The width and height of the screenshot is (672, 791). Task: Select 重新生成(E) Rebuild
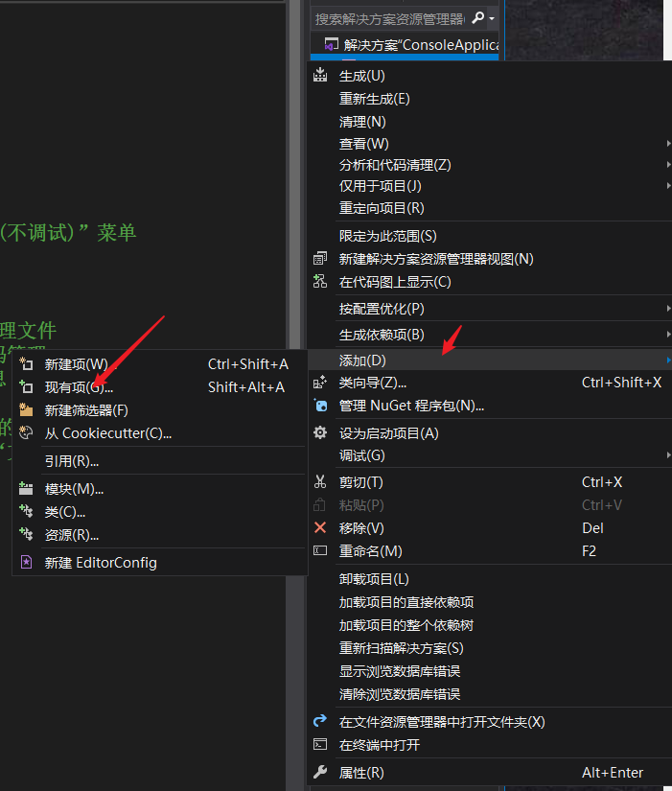pyautogui.click(x=374, y=99)
